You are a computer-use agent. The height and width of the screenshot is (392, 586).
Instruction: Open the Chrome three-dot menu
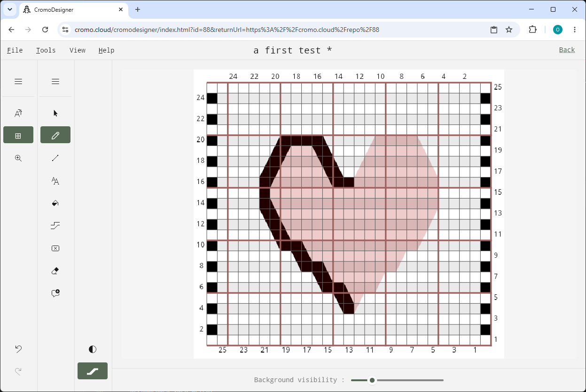click(575, 30)
